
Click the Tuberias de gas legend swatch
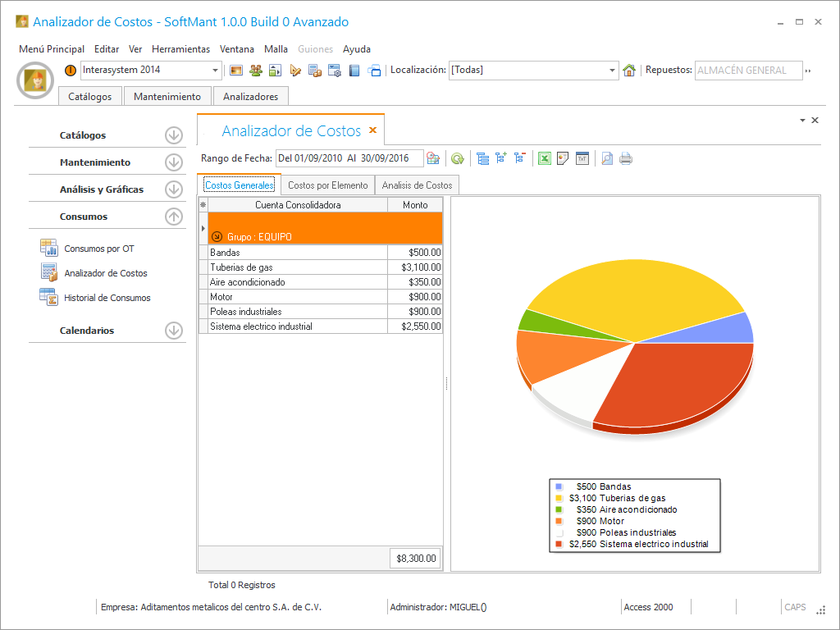click(x=559, y=498)
